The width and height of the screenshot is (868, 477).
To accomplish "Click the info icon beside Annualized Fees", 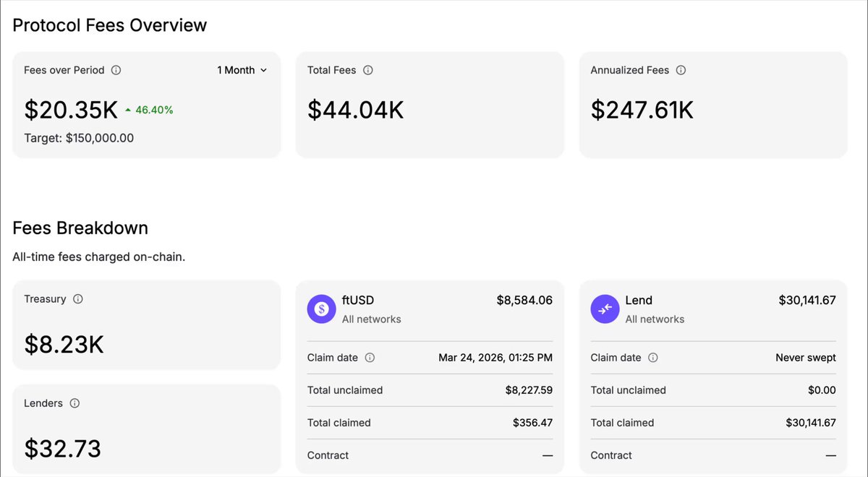I will tap(681, 70).
